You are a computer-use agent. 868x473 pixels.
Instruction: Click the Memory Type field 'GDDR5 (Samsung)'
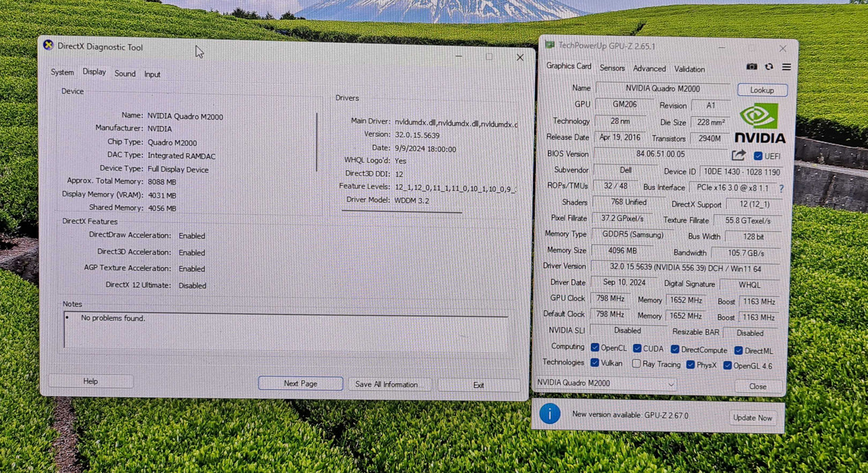(x=633, y=234)
